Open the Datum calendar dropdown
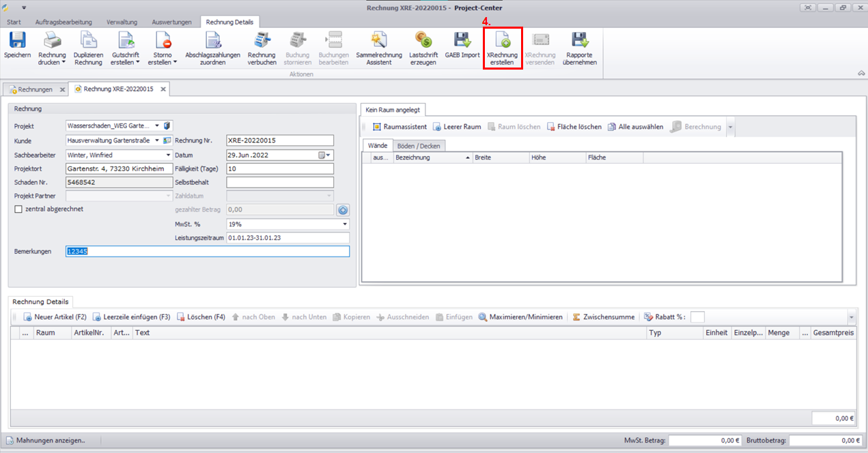868x453 pixels. (x=328, y=156)
